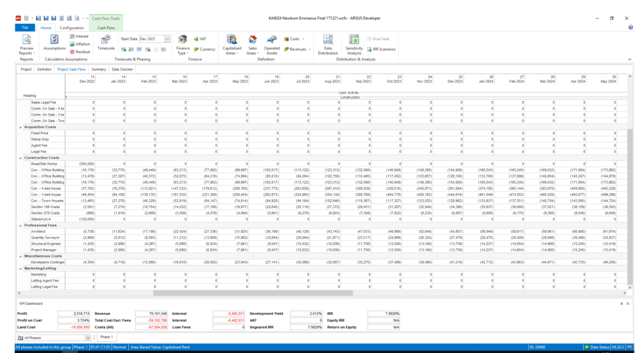The image size is (643, 362).
Task: Click the horizontal scrollbar thumb
Action: pos(253,293)
